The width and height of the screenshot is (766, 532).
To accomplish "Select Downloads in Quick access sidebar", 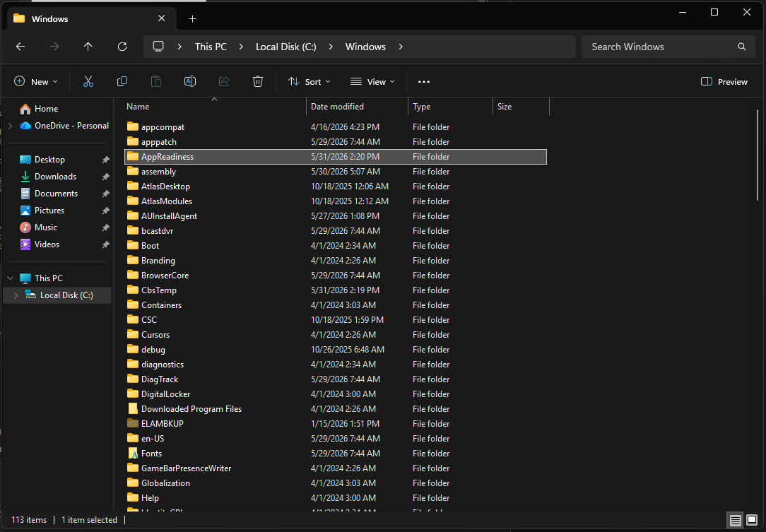I will point(55,177).
